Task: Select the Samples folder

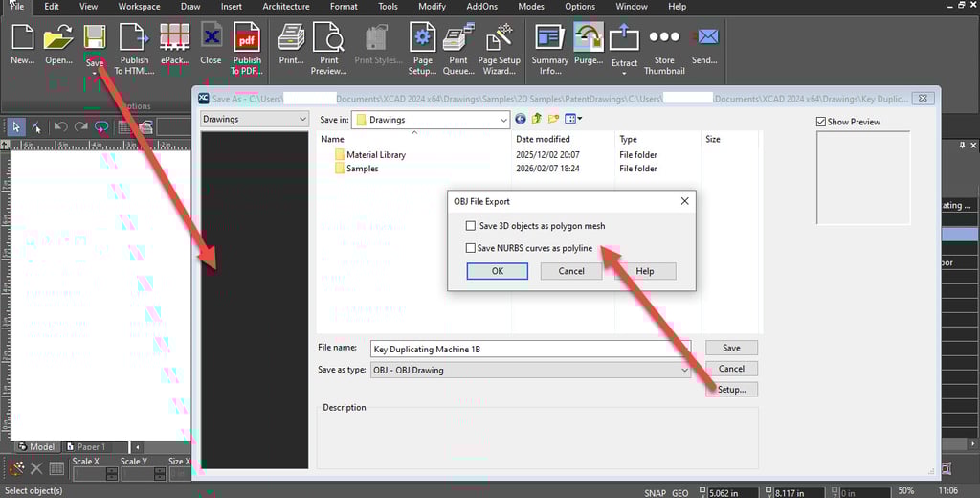Action: [x=356, y=169]
